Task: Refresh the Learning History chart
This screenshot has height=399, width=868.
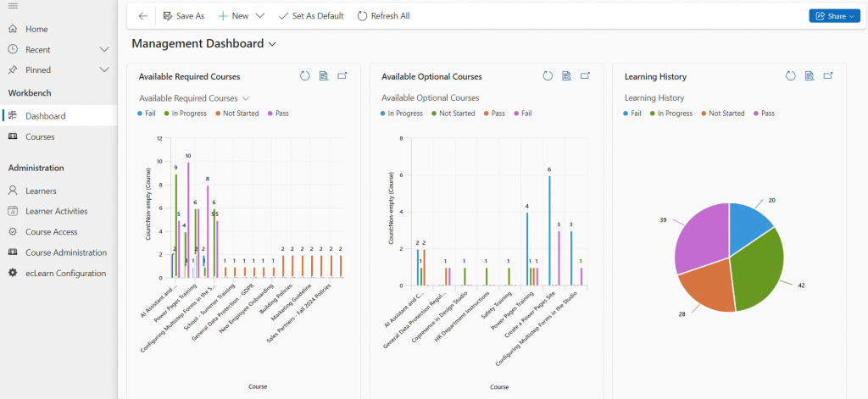Action: click(791, 75)
